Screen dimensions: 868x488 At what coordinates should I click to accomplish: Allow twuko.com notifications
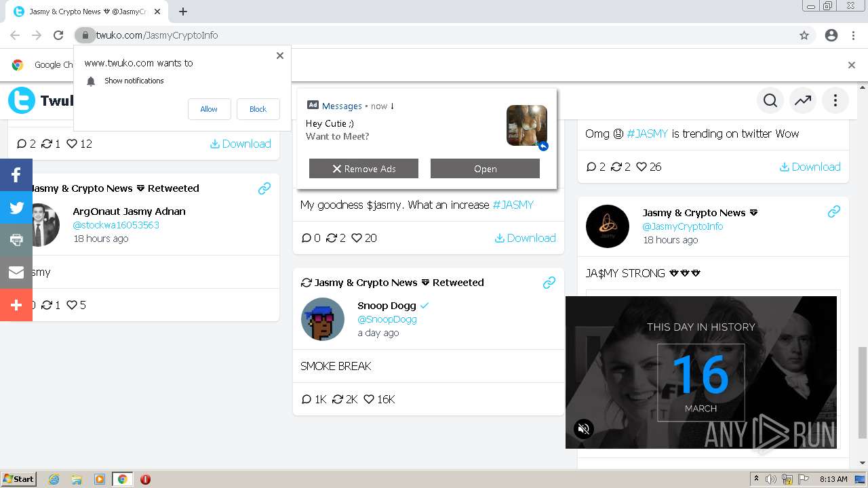click(x=209, y=109)
